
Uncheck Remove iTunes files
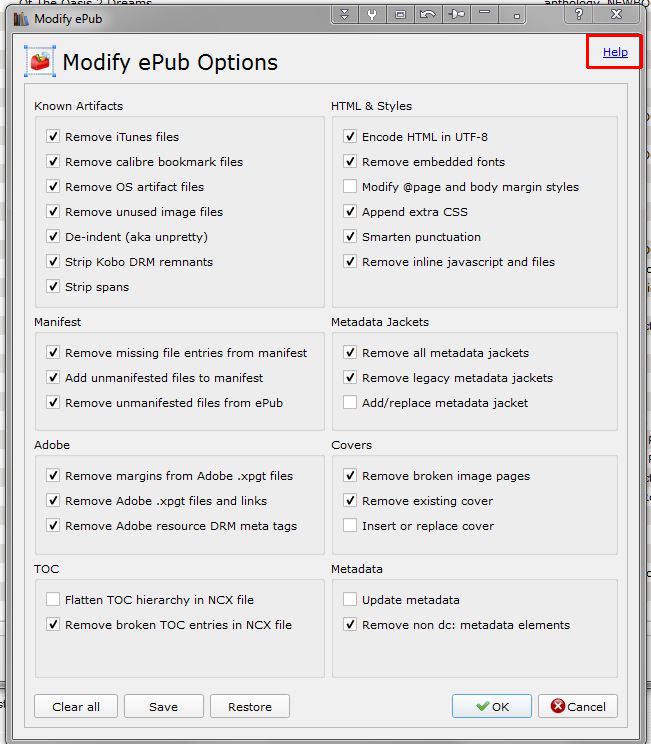(53, 137)
